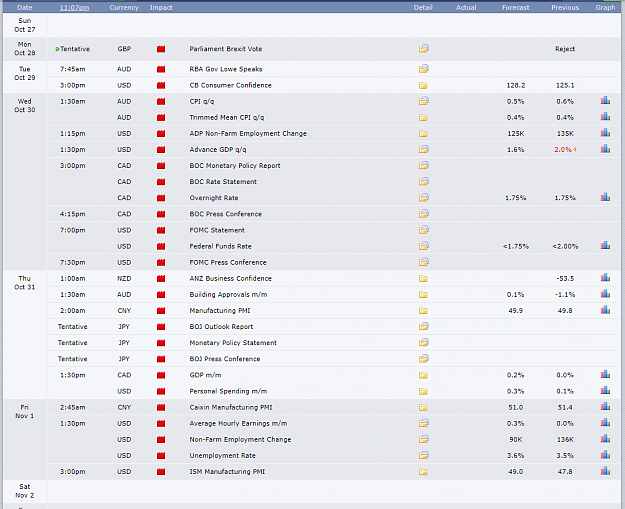Screen dimensions: 625x509
Task: Open detail folder for Non-Farm Employment Change
Action: [423, 439]
